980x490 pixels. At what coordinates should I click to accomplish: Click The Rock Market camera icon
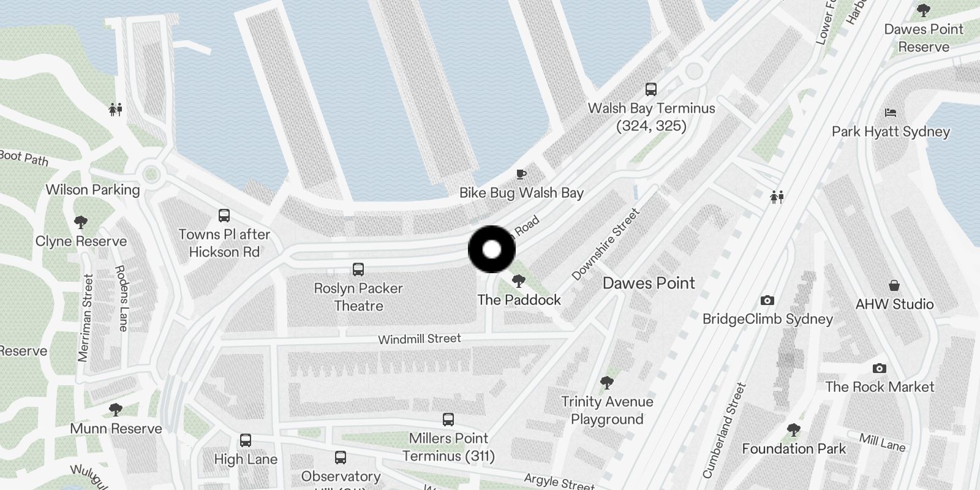coord(880,368)
